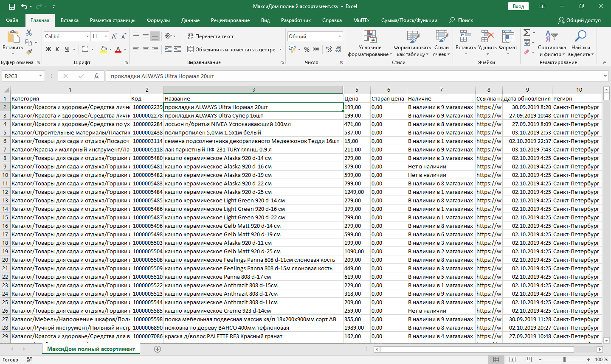Open the Calibri font name dropdown

click(87, 36)
